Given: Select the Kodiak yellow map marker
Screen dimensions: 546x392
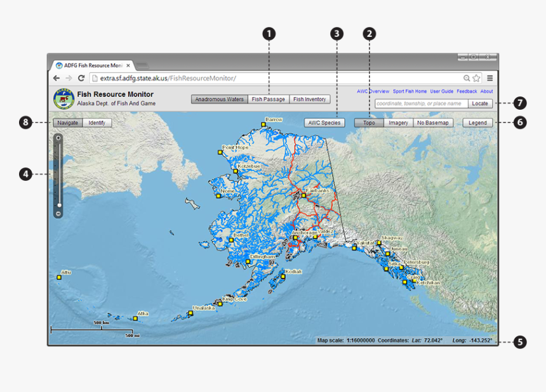Looking at the screenshot, I should (x=283, y=276).
